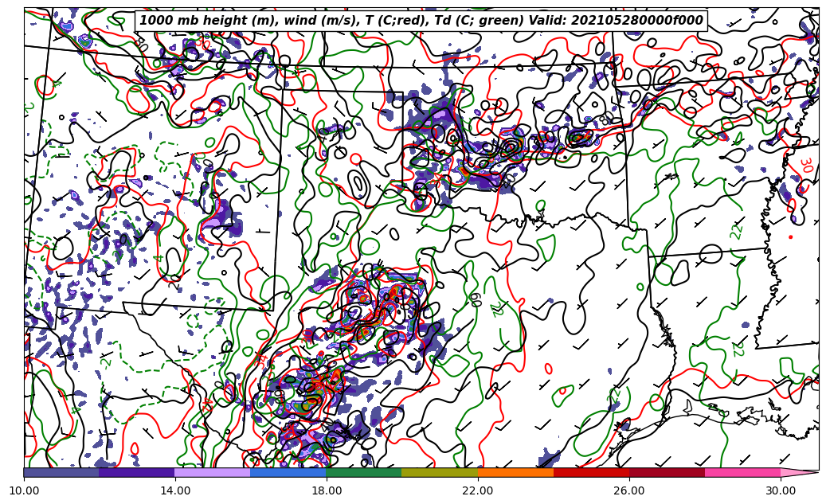Click the 10.00 colorbar tick label

[24, 490]
